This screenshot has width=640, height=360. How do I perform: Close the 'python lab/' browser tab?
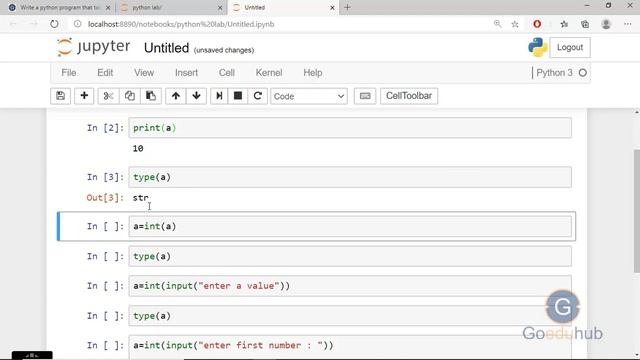[220, 8]
